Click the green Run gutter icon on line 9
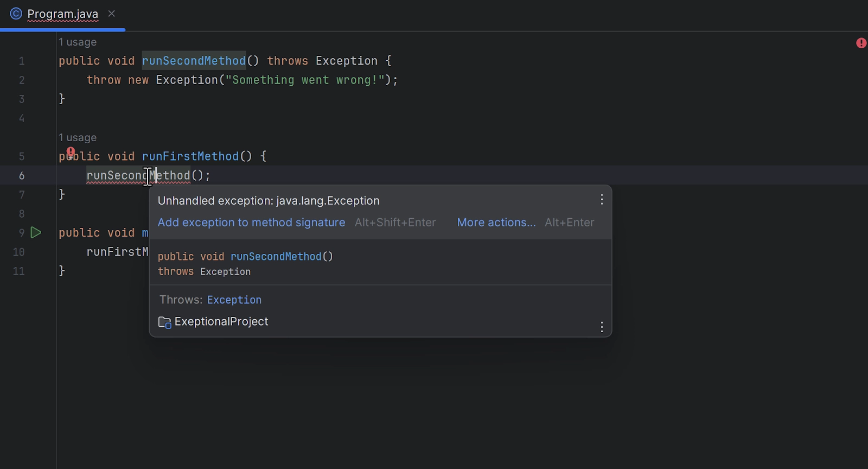The image size is (868, 469). click(x=36, y=233)
